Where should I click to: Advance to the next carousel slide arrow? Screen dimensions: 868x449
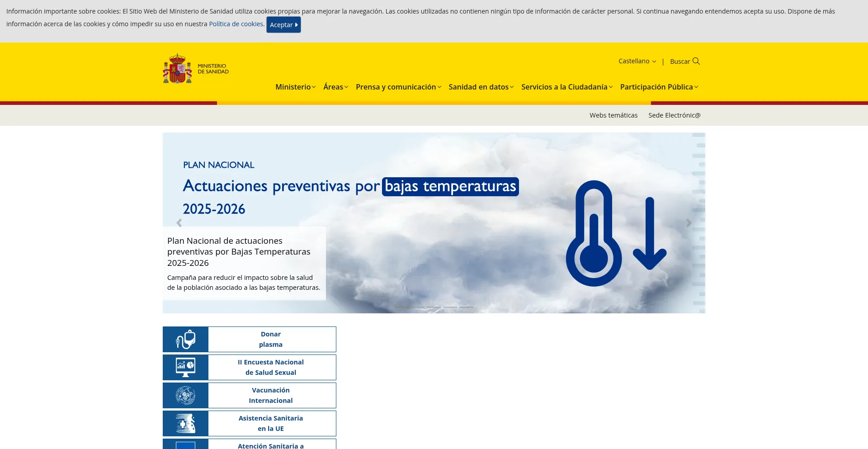[x=689, y=223]
